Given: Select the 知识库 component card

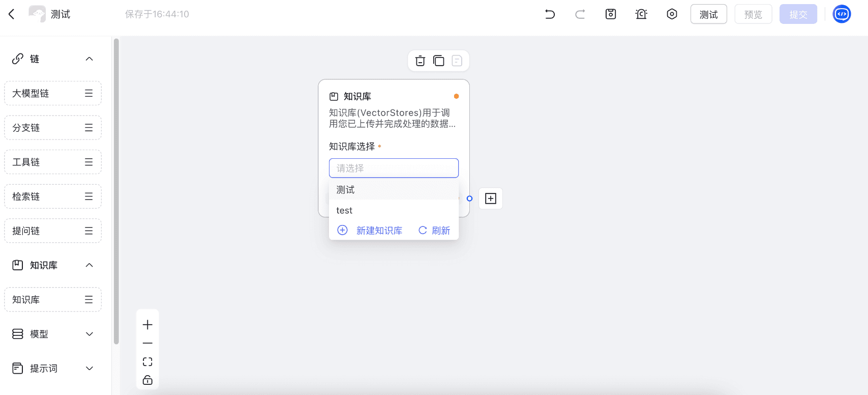Looking at the screenshot, I should pyautogui.click(x=53, y=300).
